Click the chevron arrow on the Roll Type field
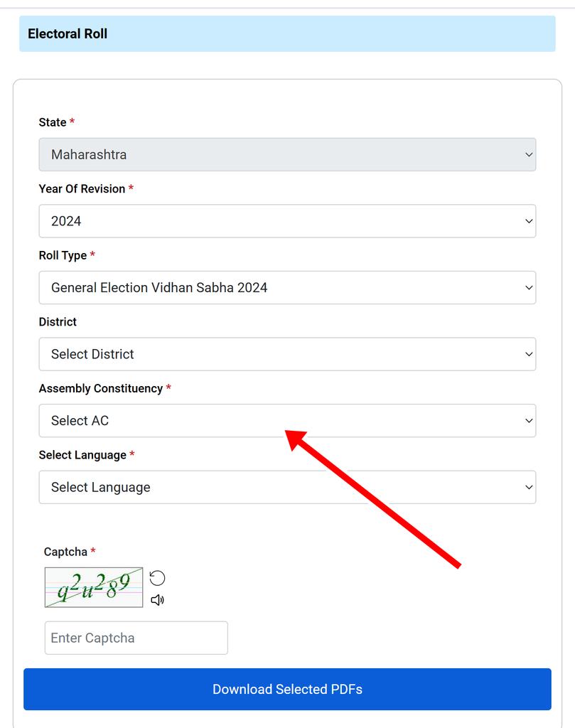Image resolution: width=575 pixels, height=728 pixels. (529, 287)
